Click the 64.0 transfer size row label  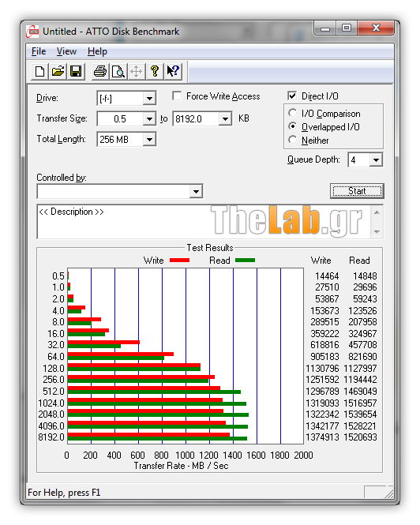point(55,357)
